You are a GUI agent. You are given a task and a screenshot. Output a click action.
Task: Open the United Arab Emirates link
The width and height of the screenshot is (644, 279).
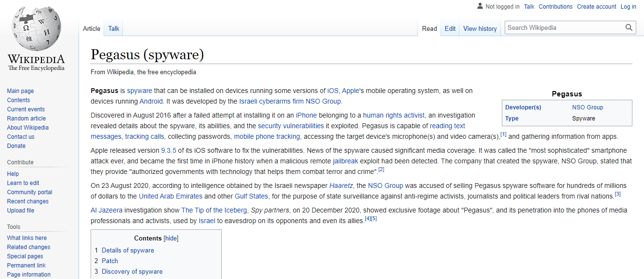(x=171, y=196)
